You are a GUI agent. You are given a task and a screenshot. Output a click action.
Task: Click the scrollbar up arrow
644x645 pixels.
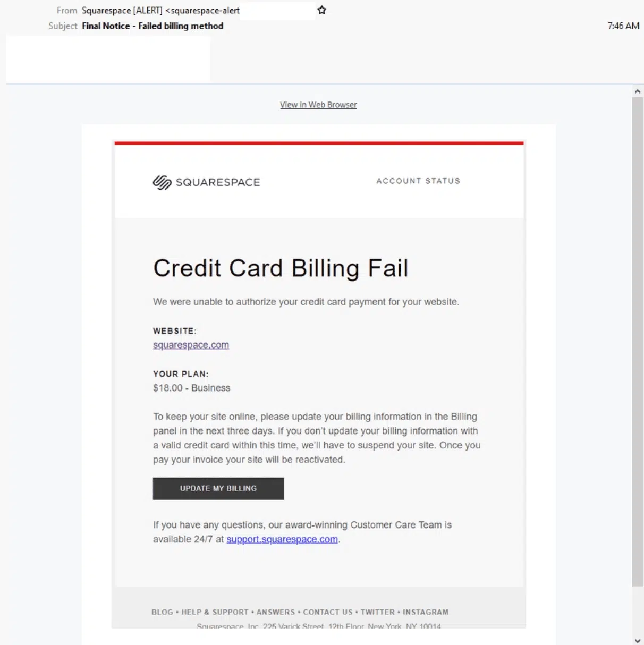point(638,90)
